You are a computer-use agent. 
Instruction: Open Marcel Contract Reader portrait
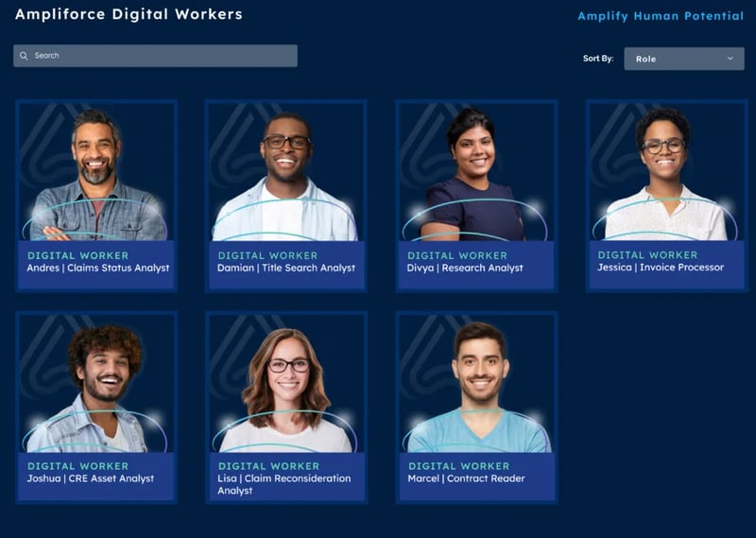point(476,384)
